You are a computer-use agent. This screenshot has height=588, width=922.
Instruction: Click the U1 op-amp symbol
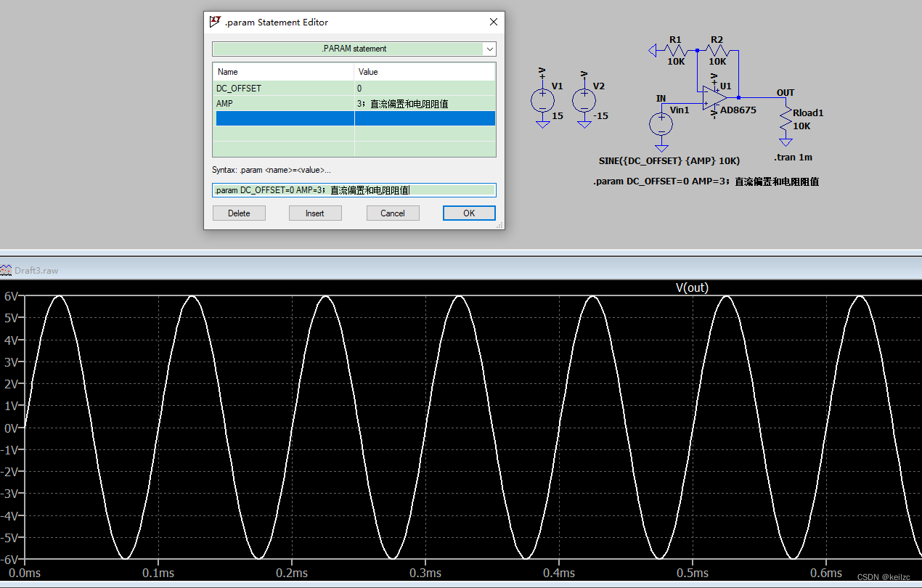click(x=714, y=97)
